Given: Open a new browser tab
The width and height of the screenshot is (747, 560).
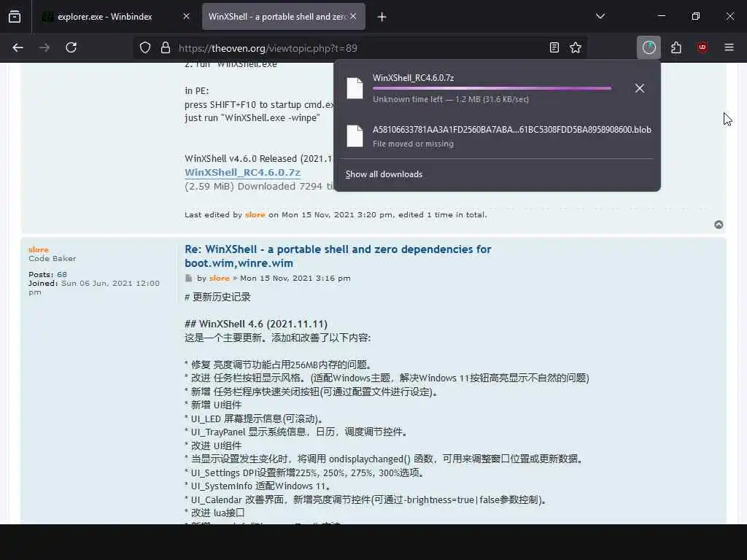Looking at the screenshot, I should (x=382, y=17).
